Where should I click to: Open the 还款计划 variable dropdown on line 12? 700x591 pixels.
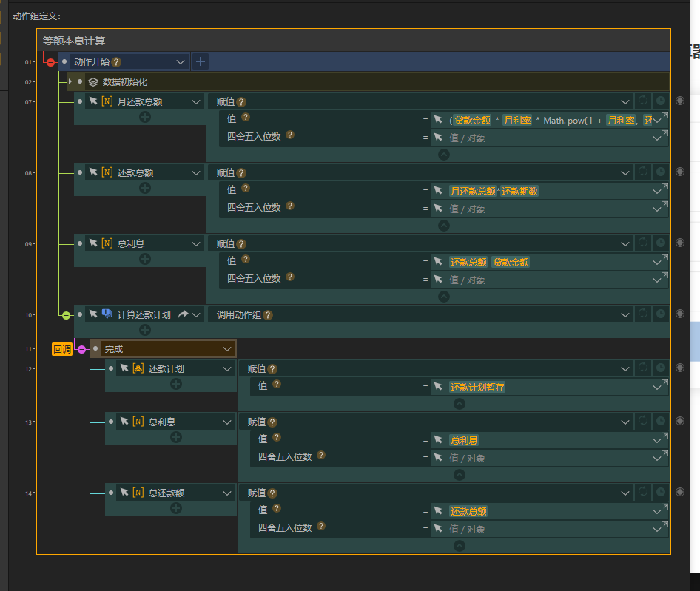226,368
